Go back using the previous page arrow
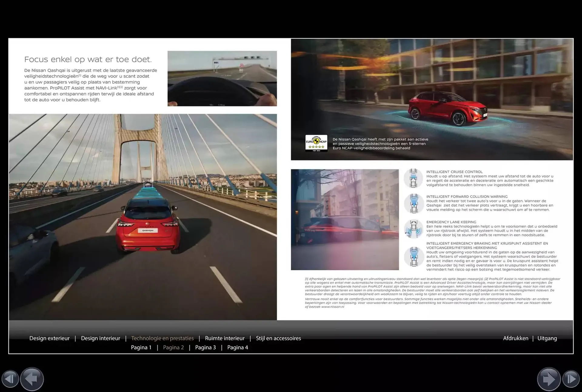The image size is (582, 392). (32, 379)
